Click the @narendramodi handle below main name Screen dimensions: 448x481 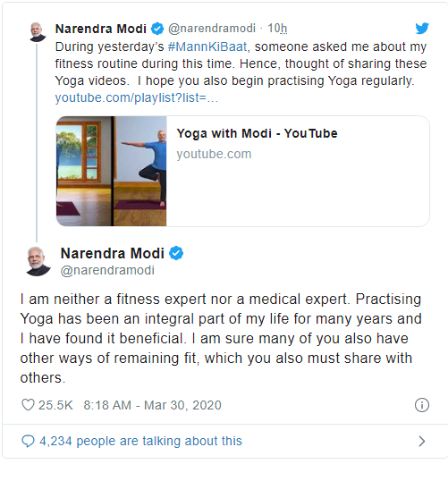(107, 270)
